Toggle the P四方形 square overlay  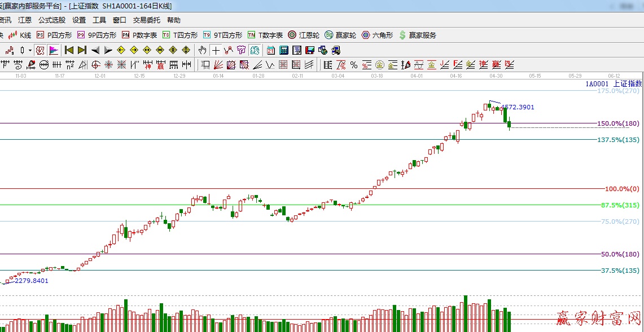tap(52, 35)
